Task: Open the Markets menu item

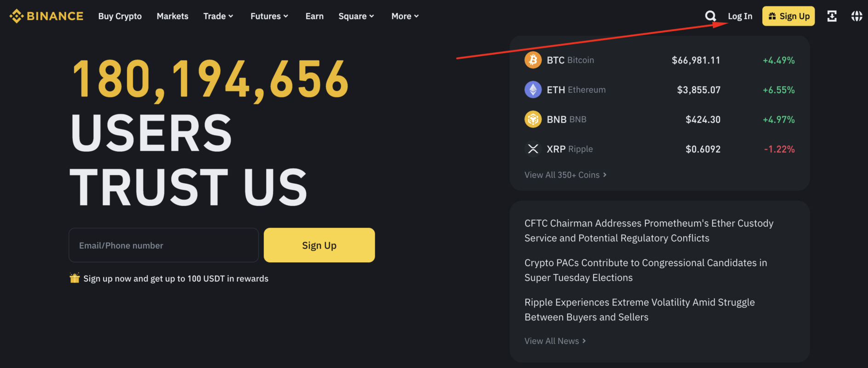Action: (x=172, y=16)
